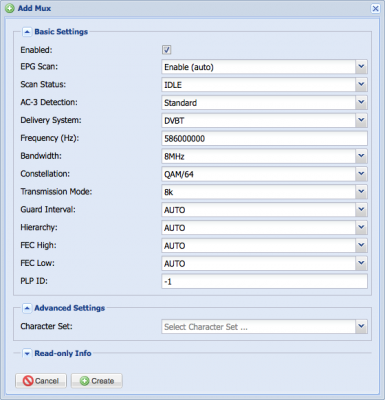Click the PLP ID: label
Image resolution: width=385 pixels, height=400 pixels.
[34, 281]
